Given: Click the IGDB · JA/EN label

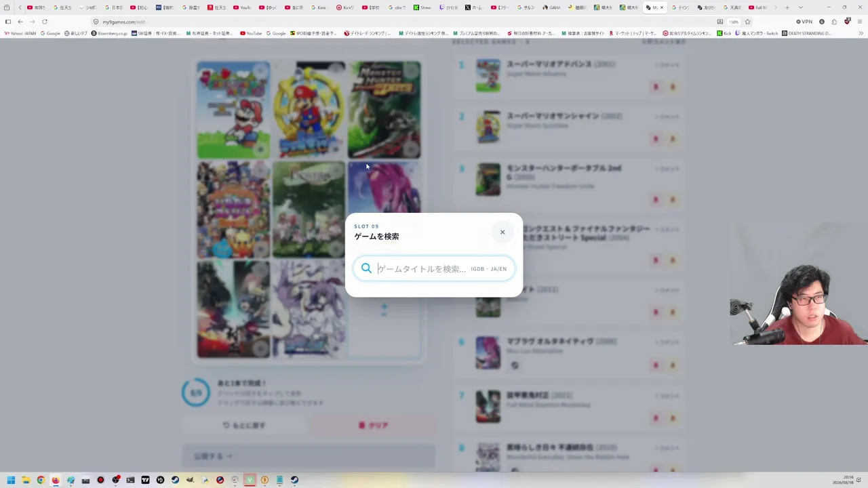Looking at the screenshot, I should [x=488, y=269].
